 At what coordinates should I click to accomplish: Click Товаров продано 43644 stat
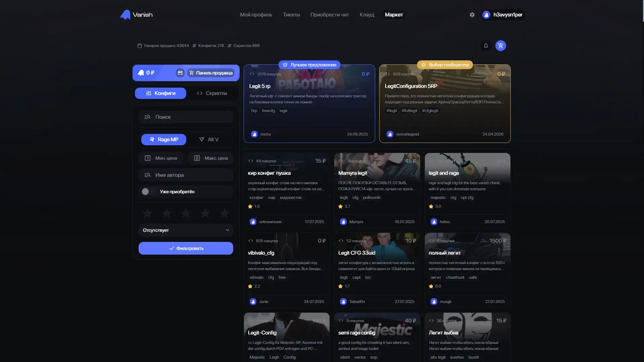click(163, 46)
